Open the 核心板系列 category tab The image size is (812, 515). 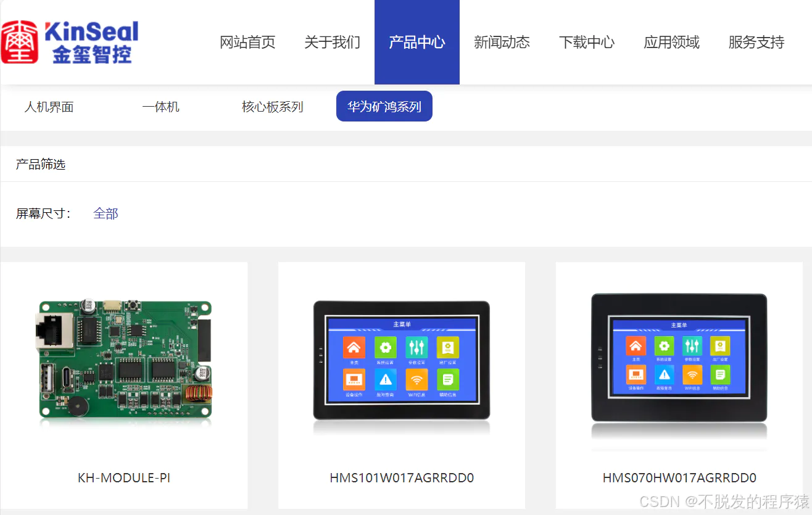(x=273, y=107)
